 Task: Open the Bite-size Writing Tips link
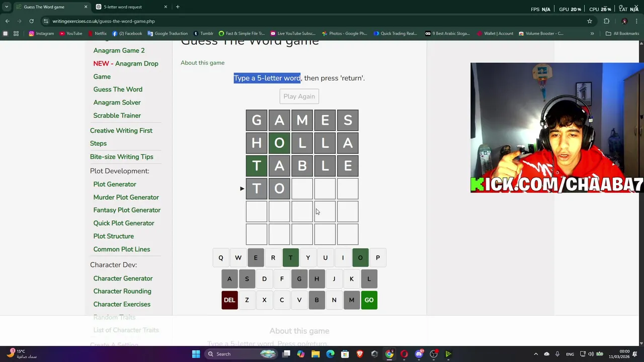121,157
